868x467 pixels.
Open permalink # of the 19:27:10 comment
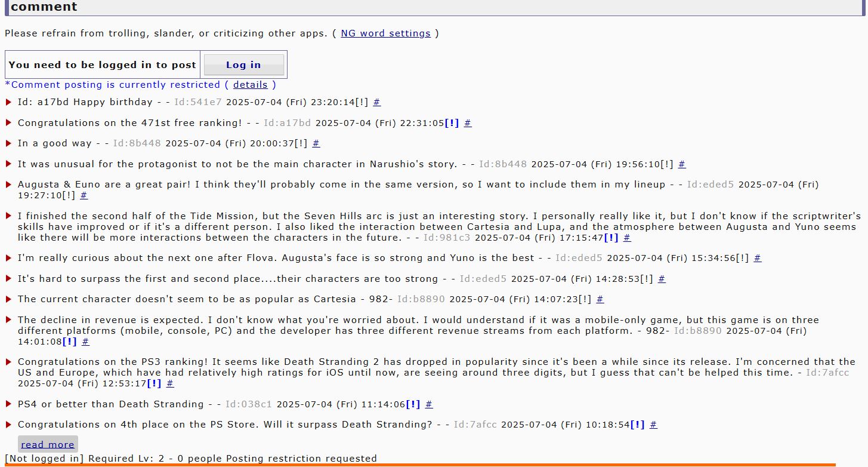click(x=84, y=195)
